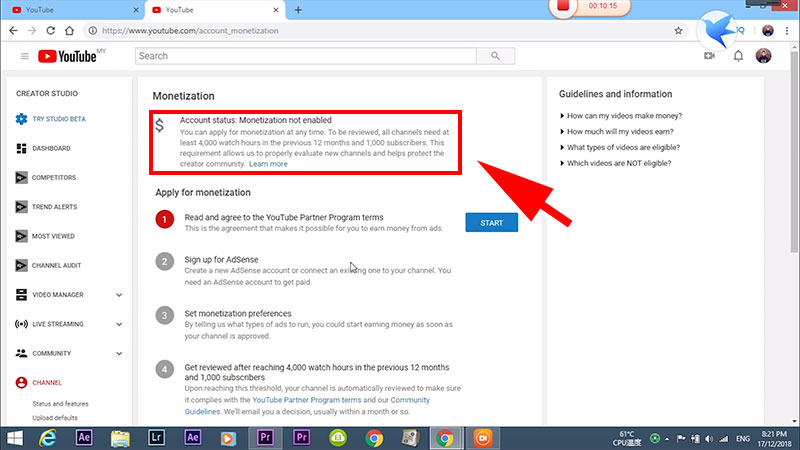Click the Channel Audit sidebar icon
The width and height of the screenshot is (800, 450).
(x=21, y=265)
